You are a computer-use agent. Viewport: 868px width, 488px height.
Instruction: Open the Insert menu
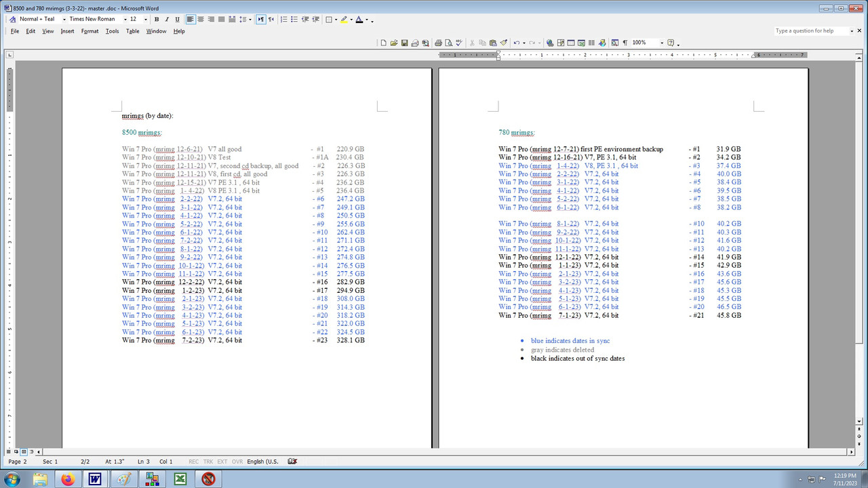pyautogui.click(x=67, y=31)
